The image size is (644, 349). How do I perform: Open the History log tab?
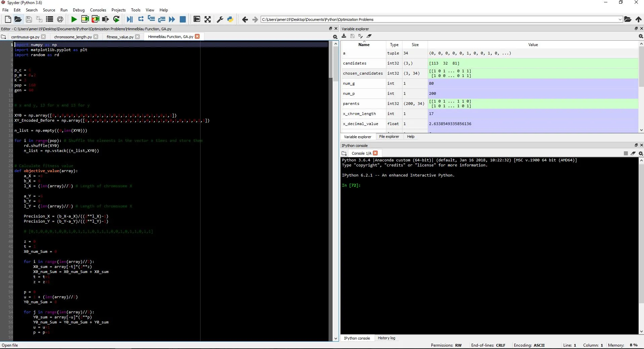[386, 338]
